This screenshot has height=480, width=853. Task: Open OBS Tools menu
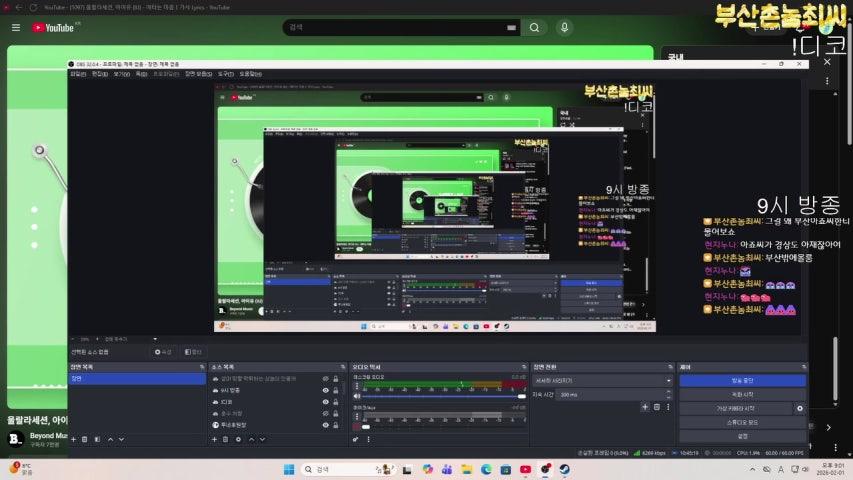(x=226, y=74)
